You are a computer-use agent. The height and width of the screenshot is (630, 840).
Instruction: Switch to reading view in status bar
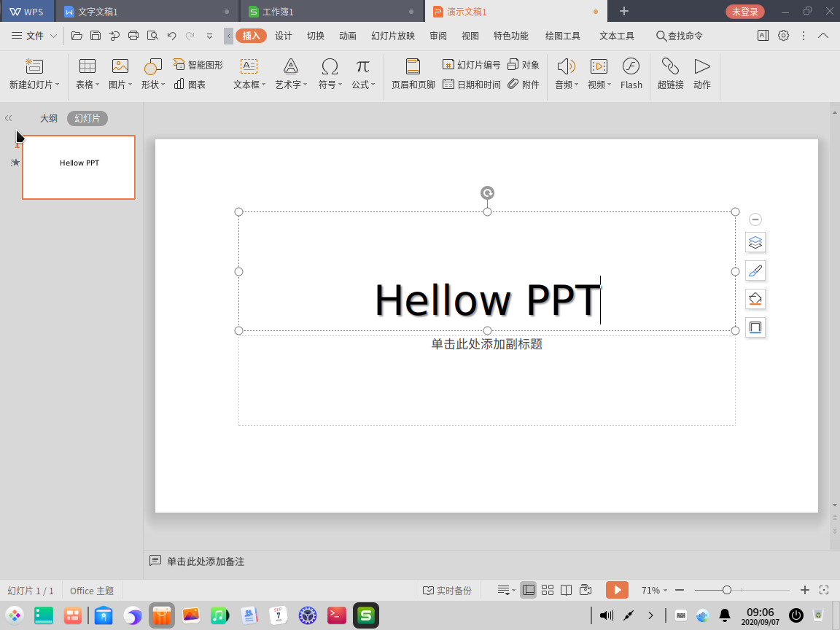click(567, 590)
